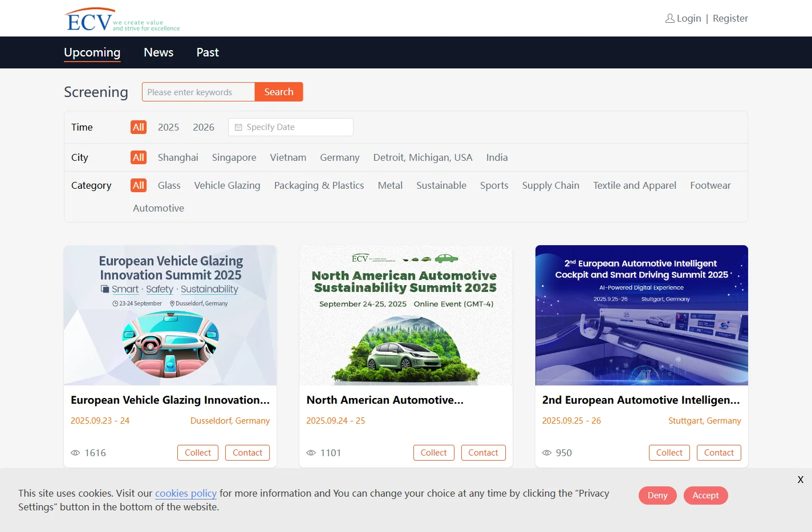This screenshot has width=812, height=532.
Task: Choose the Textile and Apparel category
Action: pos(635,185)
